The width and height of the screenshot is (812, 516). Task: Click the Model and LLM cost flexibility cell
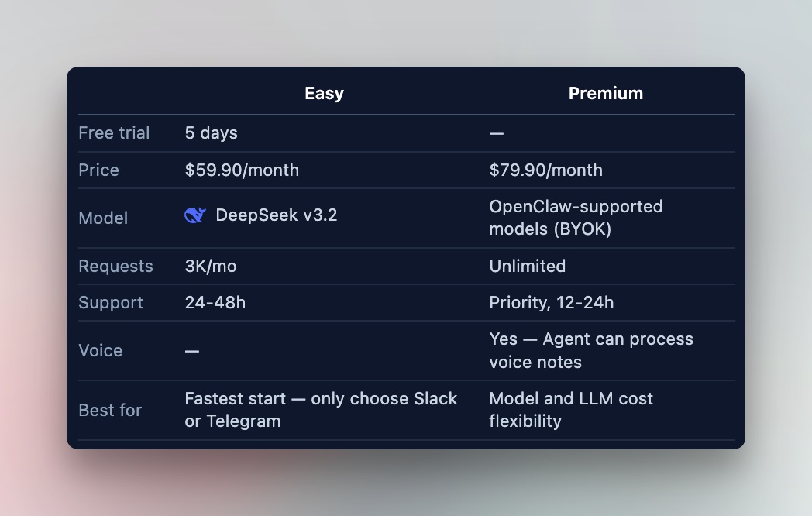tap(571, 410)
